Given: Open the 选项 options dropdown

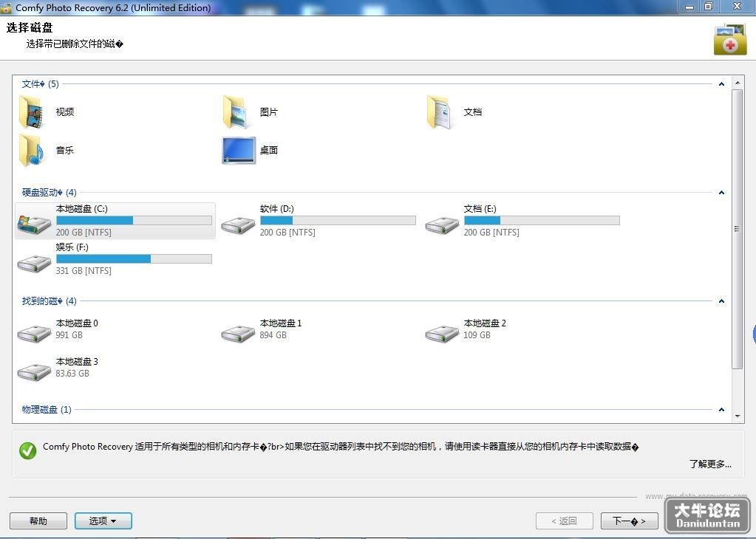Looking at the screenshot, I should click(103, 521).
